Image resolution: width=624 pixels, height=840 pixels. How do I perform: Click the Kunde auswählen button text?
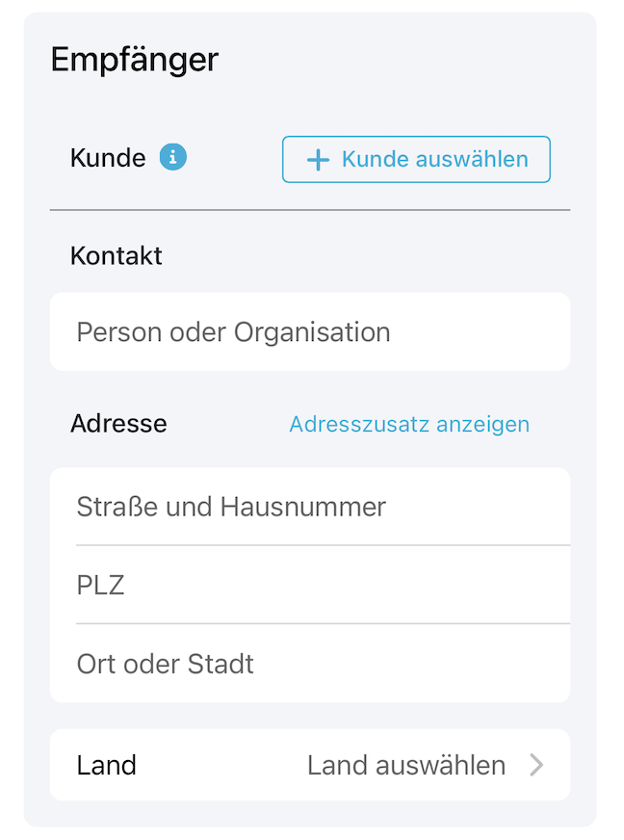click(x=435, y=159)
